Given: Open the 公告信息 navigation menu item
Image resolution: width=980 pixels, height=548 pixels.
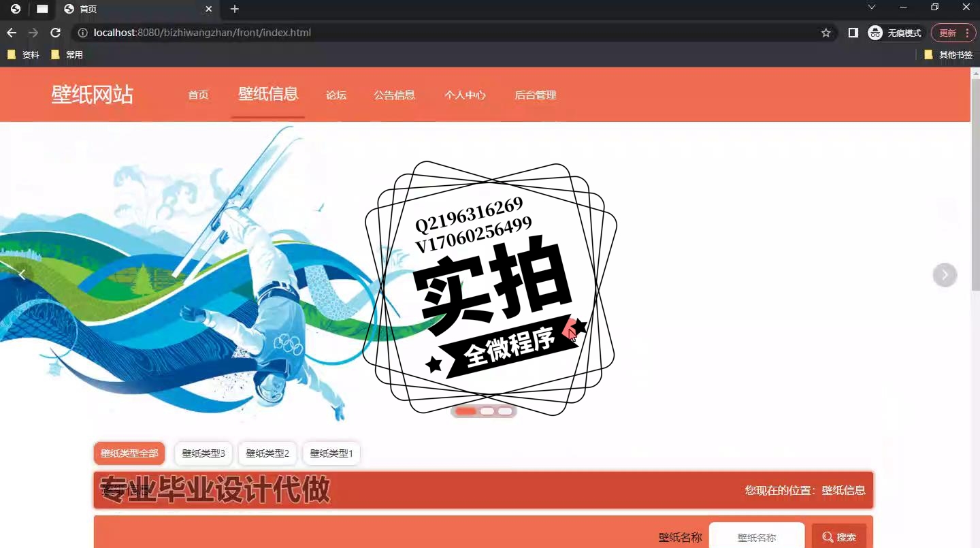Looking at the screenshot, I should 395,95.
